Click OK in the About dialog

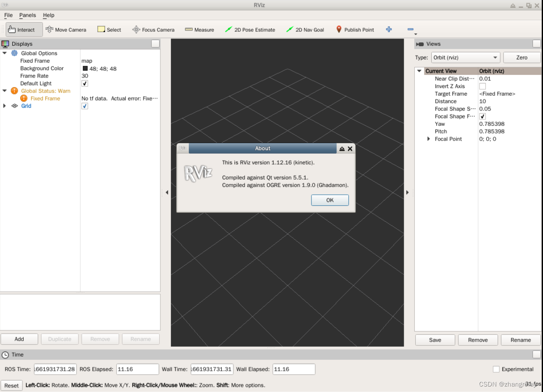[x=330, y=200]
